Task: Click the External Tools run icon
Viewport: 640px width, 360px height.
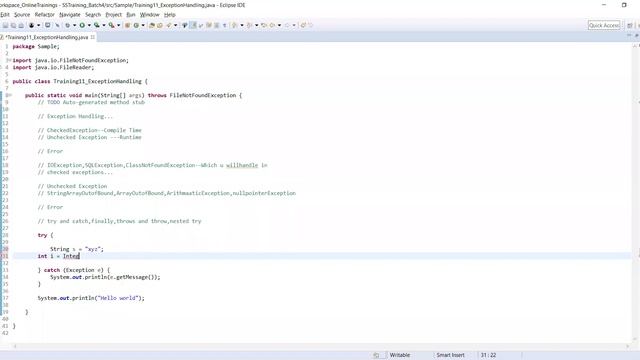Action: pyautogui.click(x=111, y=25)
